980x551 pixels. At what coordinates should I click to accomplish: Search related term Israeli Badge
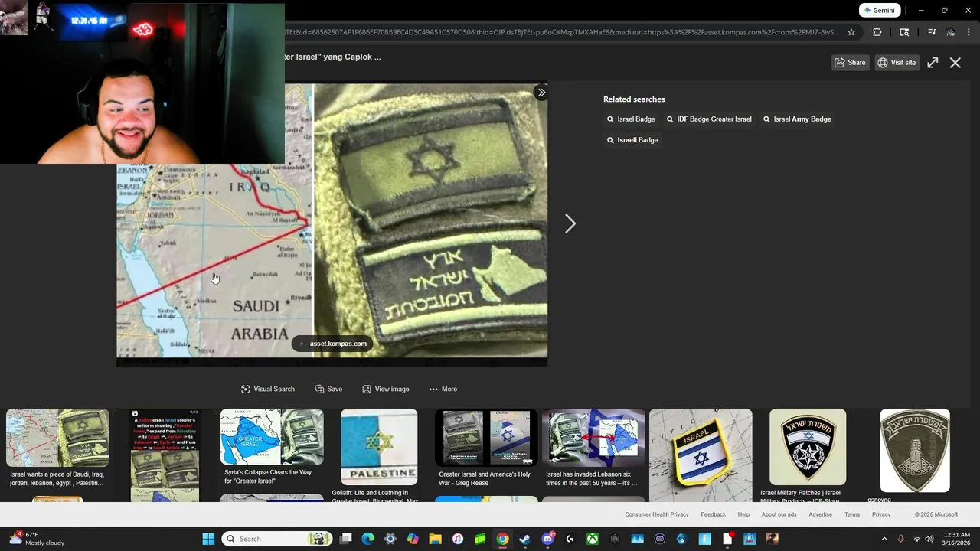click(632, 140)
